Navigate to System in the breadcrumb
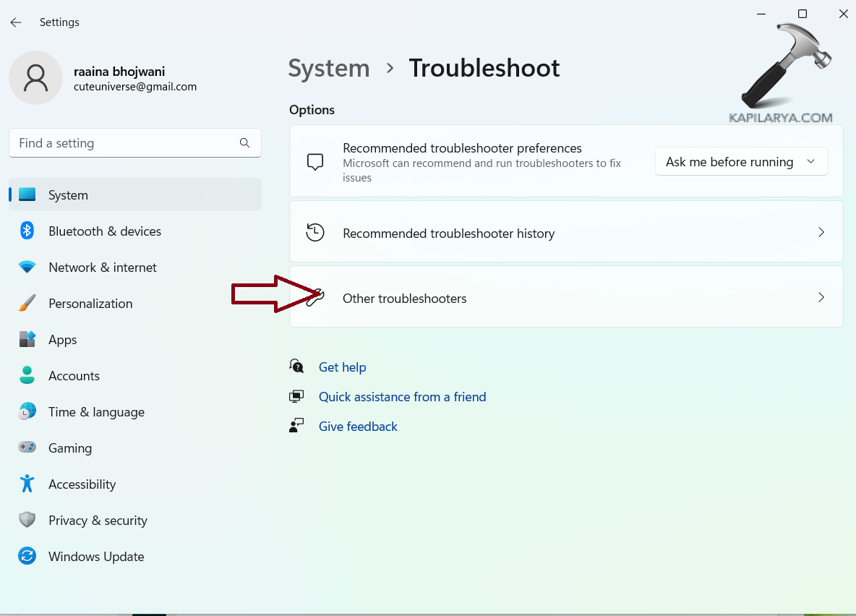 pyautogui.click(x=329, y=68)
